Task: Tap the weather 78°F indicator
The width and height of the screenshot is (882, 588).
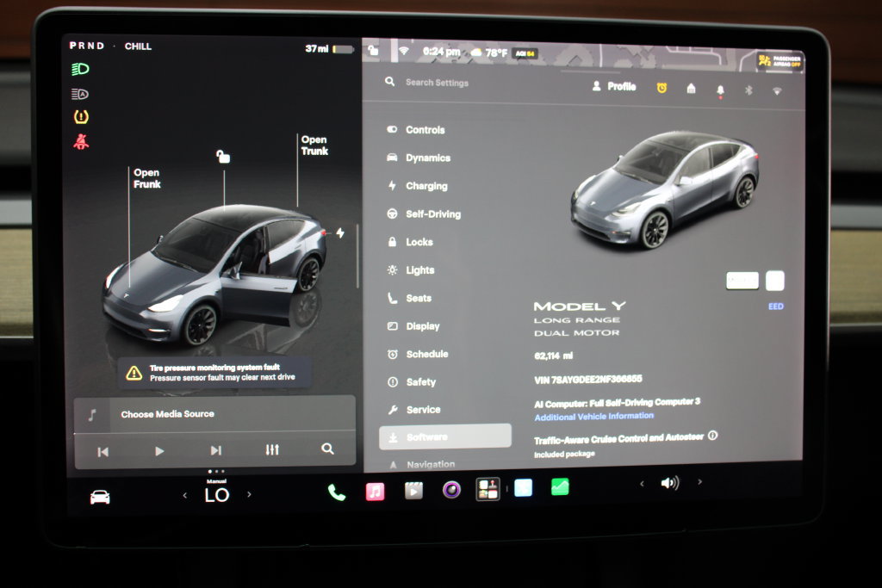Action: click(488, 53)
